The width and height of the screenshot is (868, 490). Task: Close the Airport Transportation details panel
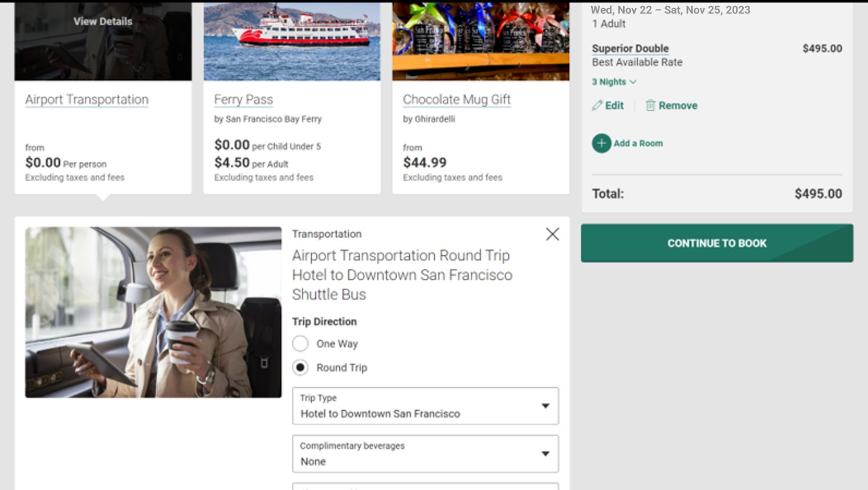[552, 234]
